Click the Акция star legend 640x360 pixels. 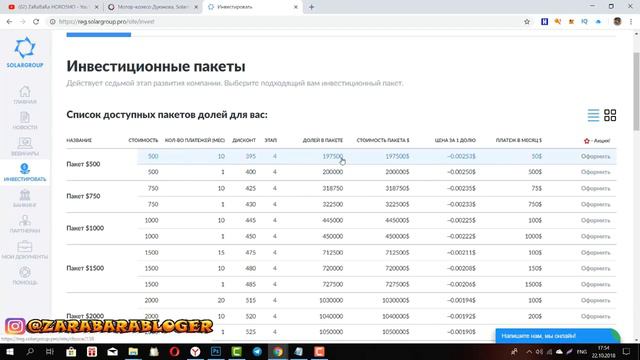pyautogui.click(x=597, y=140)
